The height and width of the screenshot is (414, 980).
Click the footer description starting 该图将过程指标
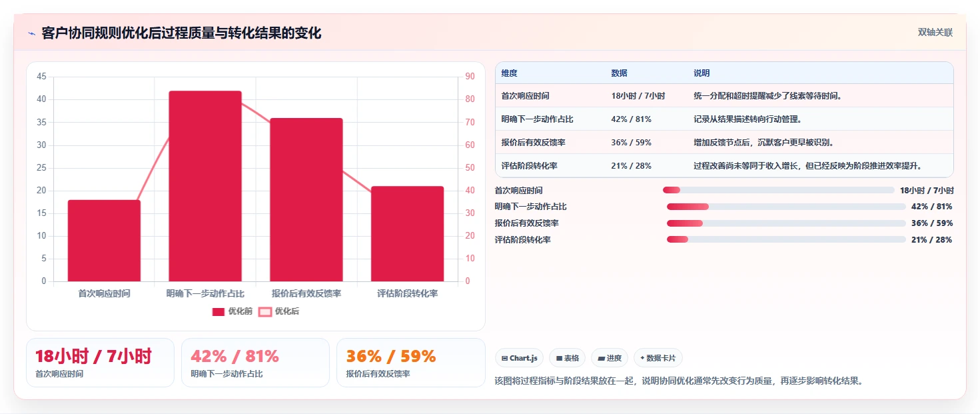point(680,381)
